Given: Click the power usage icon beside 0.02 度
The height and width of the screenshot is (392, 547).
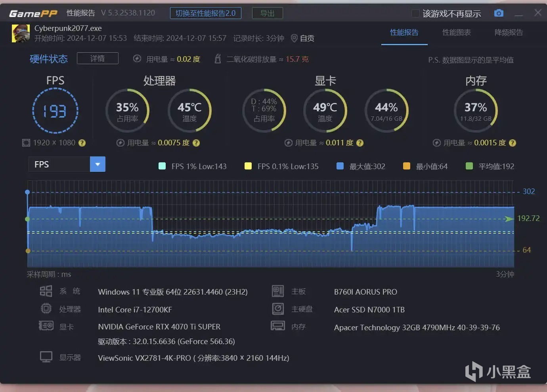Looking at the screenshot, I should coord(137,59).
